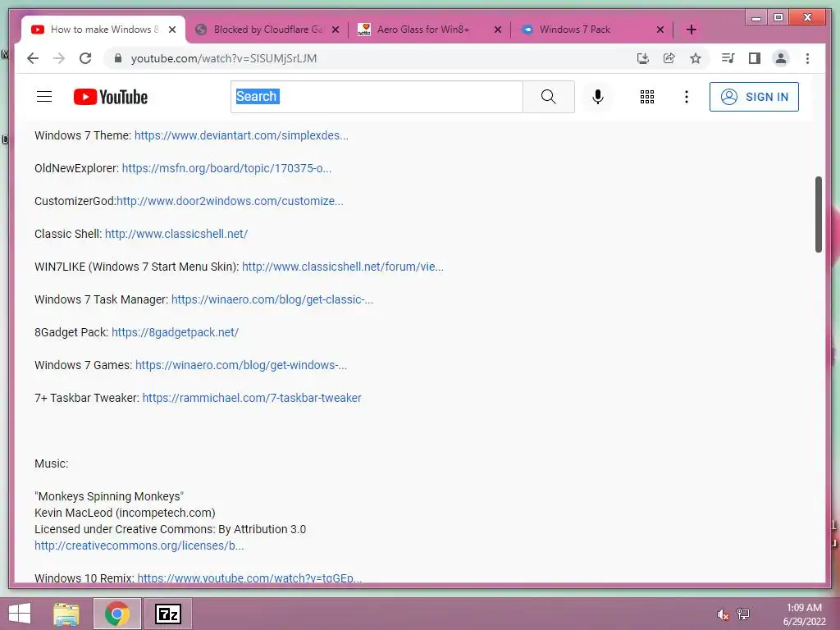Close the Windows 7 Pack tab
The height and width of the screenshot is (630, 840).
click(x=660, y=30)
